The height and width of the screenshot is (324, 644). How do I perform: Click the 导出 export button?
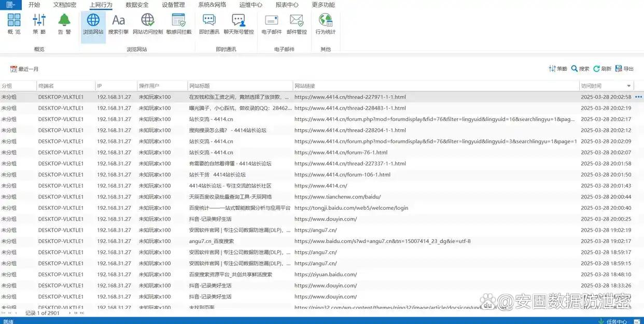tap(624, 69)
